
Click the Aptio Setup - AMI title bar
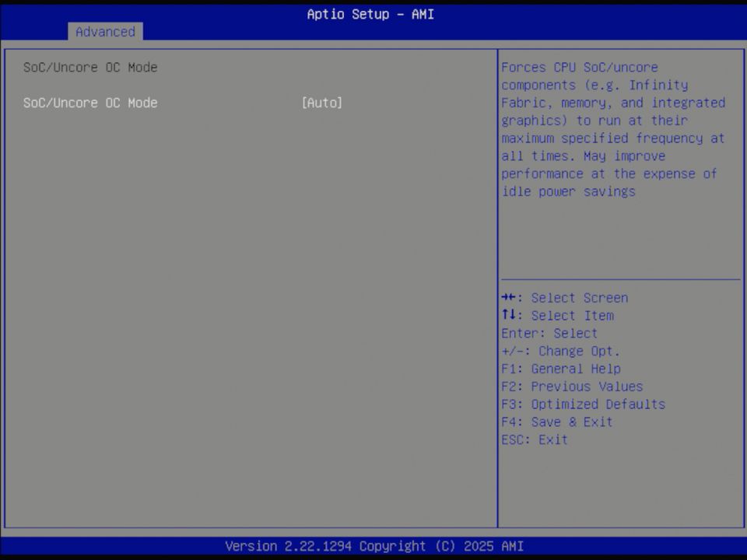[370, 14]
